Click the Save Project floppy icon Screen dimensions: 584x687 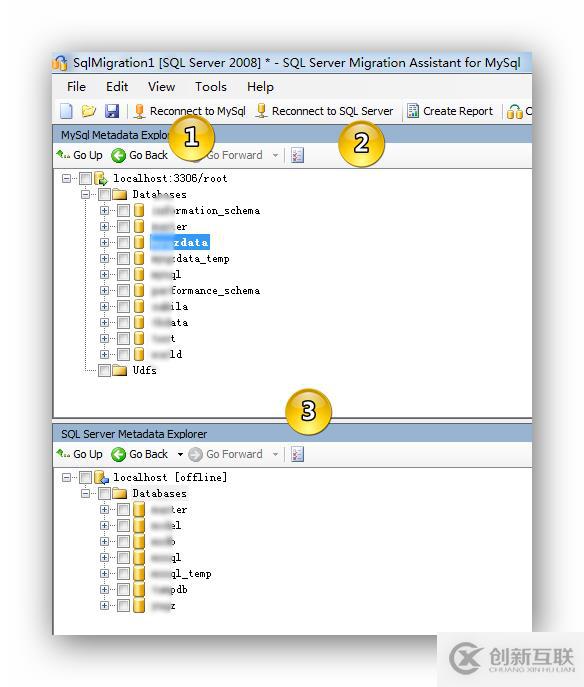(112, 111)
